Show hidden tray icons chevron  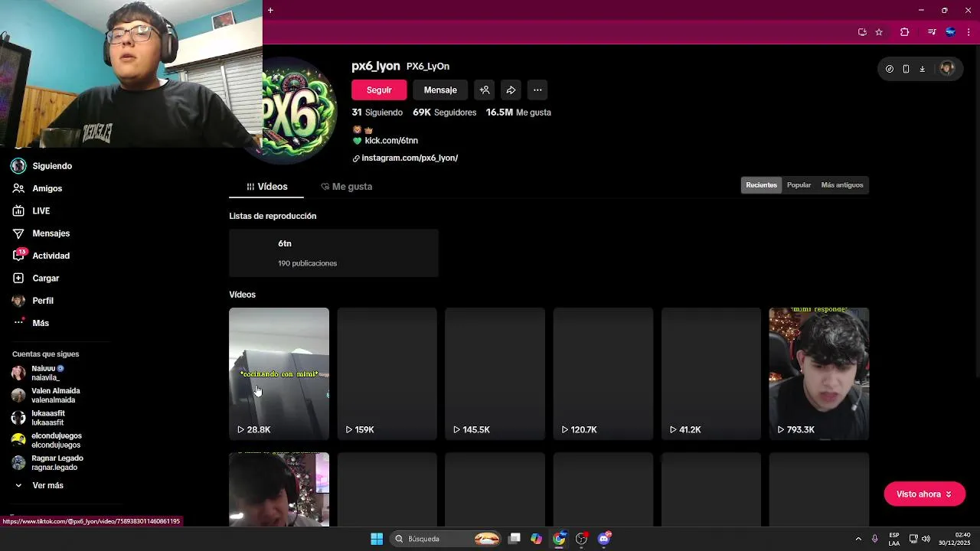[858, 539]
